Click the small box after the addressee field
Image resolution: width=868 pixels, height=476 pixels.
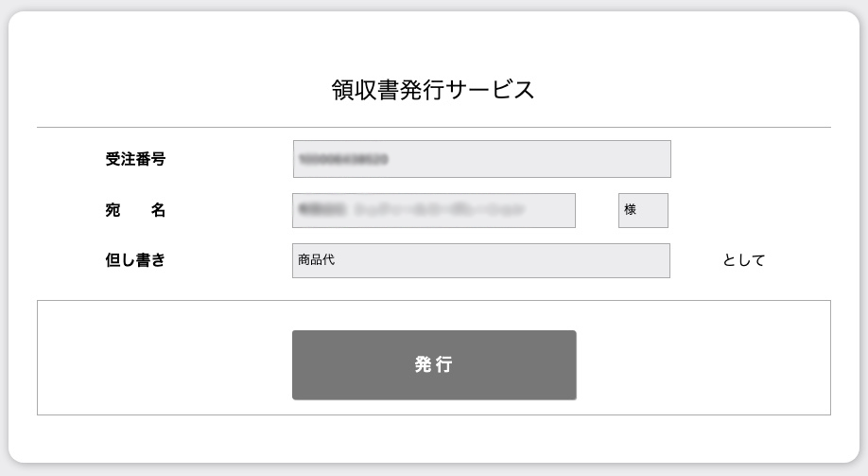coord(643,210)
